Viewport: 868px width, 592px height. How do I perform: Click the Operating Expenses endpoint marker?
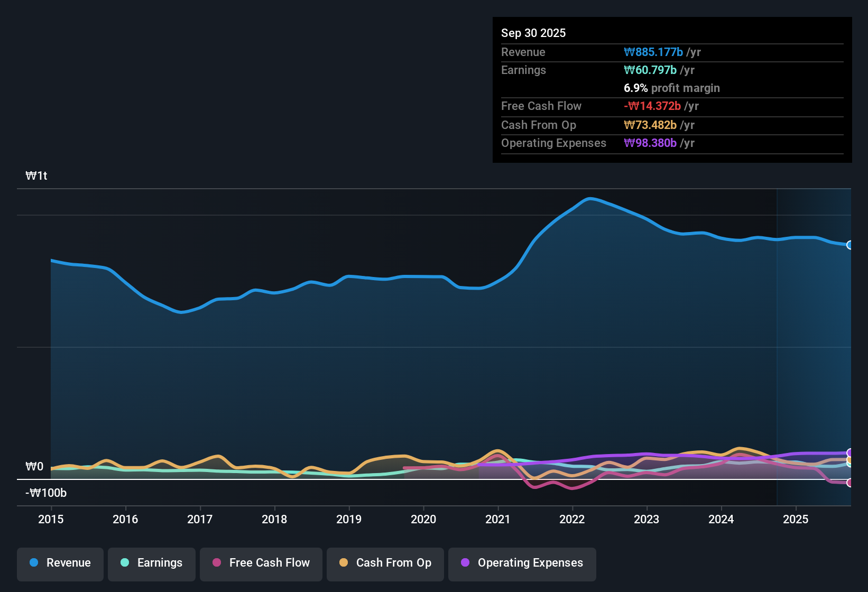(x=849, y=453)
